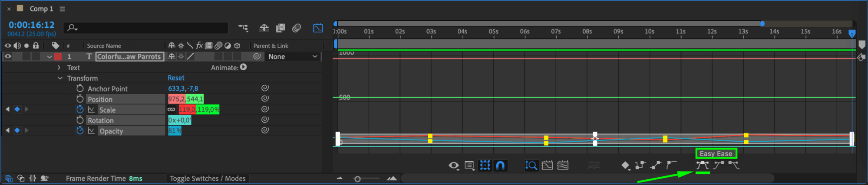The width and height of the screenshot is (868, 185).
Task: Click the search field in timeline
Action: coord(146,28)
